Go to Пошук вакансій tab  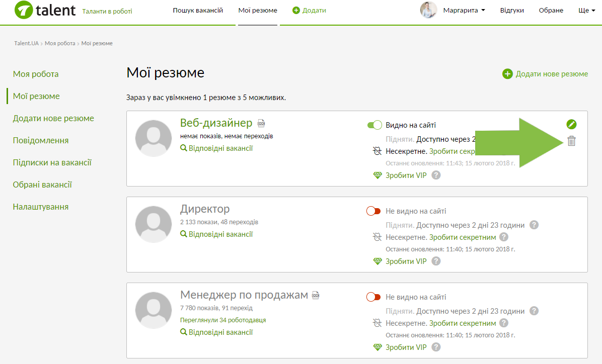(x=198, y=11)
